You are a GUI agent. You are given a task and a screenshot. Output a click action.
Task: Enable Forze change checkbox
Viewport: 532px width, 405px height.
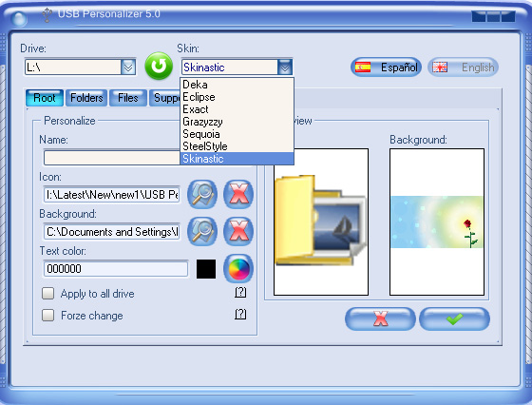(47, 315)
